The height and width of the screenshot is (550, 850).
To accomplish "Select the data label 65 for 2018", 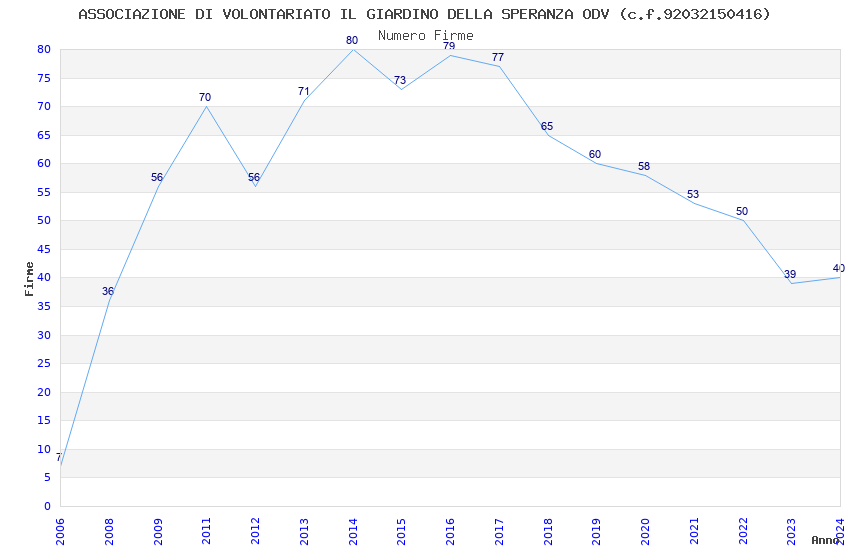I will coord(547,126).
